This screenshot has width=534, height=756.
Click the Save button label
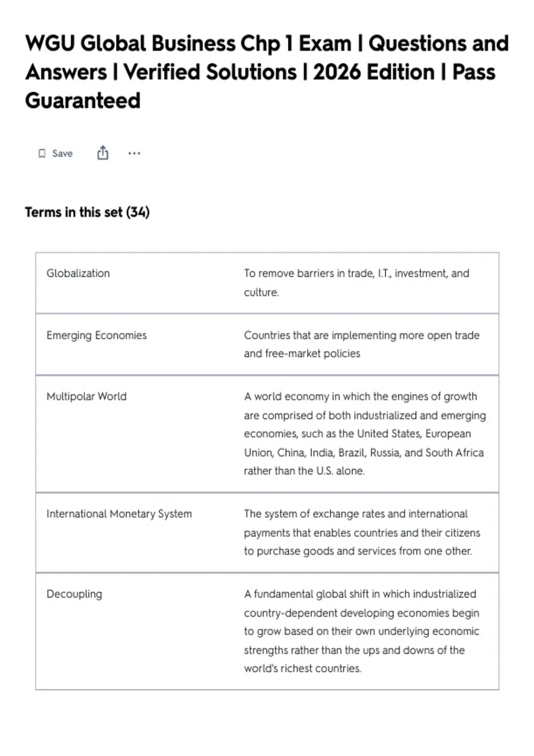coord(62,153)
